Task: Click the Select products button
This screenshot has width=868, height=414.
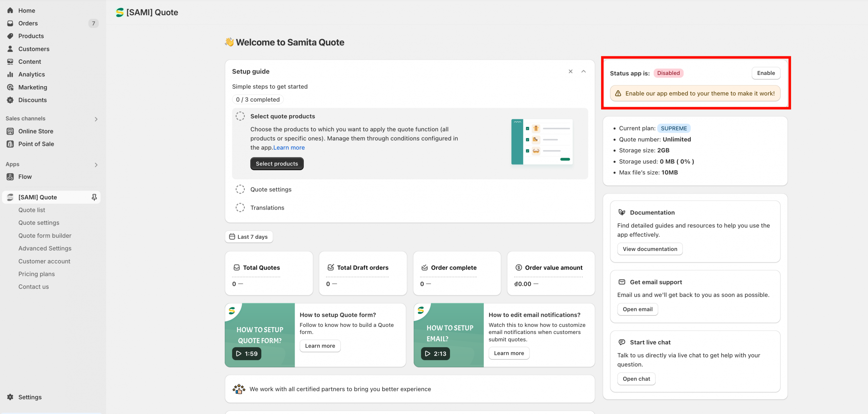Action: (x=277, y=164)
